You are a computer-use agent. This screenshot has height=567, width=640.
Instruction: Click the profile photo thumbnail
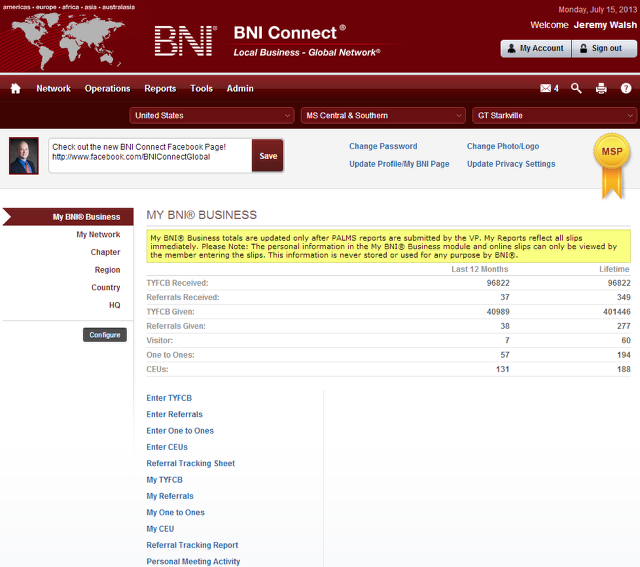(x=23, y=156)
